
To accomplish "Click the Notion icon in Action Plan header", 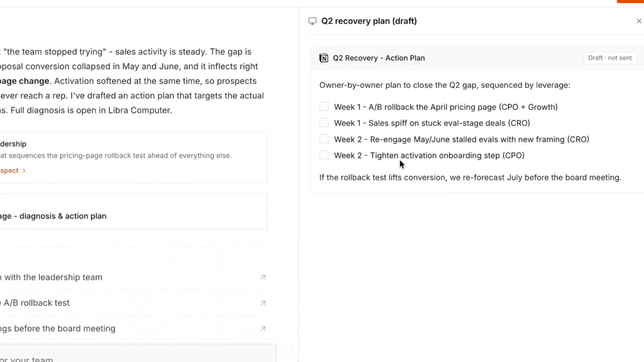I will point(324,58).
